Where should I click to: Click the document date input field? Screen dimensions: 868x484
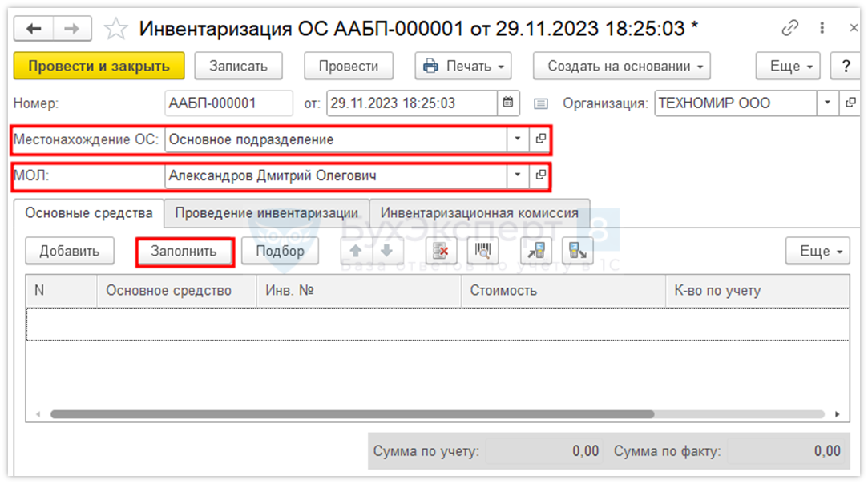pos(412,103)
